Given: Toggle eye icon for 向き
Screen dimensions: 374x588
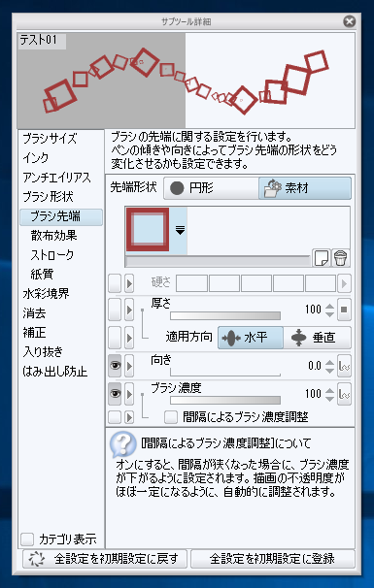Looking at the screenshot, I should tap(115, 366).
